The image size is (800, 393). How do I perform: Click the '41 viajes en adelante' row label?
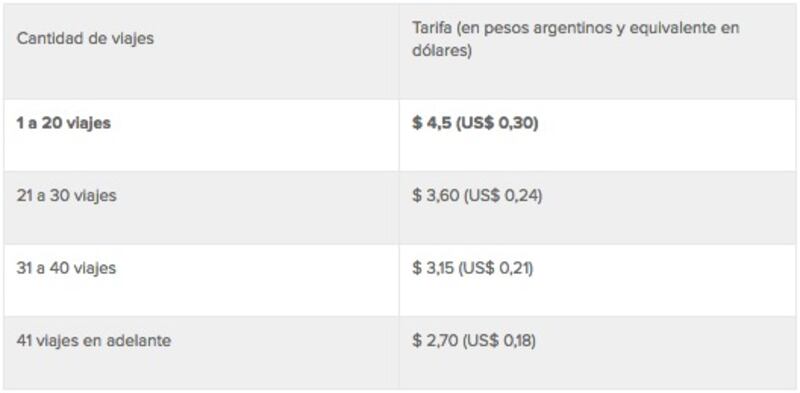[93, 340]
